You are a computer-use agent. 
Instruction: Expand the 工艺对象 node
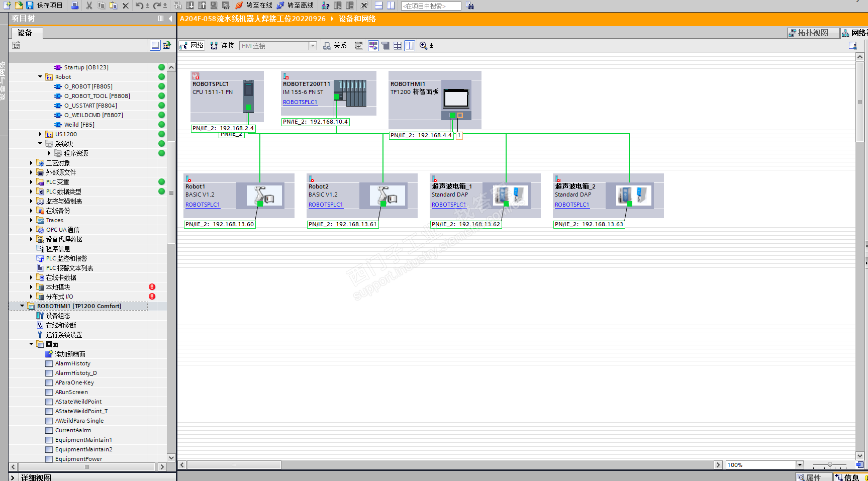(x=31, y=163)
